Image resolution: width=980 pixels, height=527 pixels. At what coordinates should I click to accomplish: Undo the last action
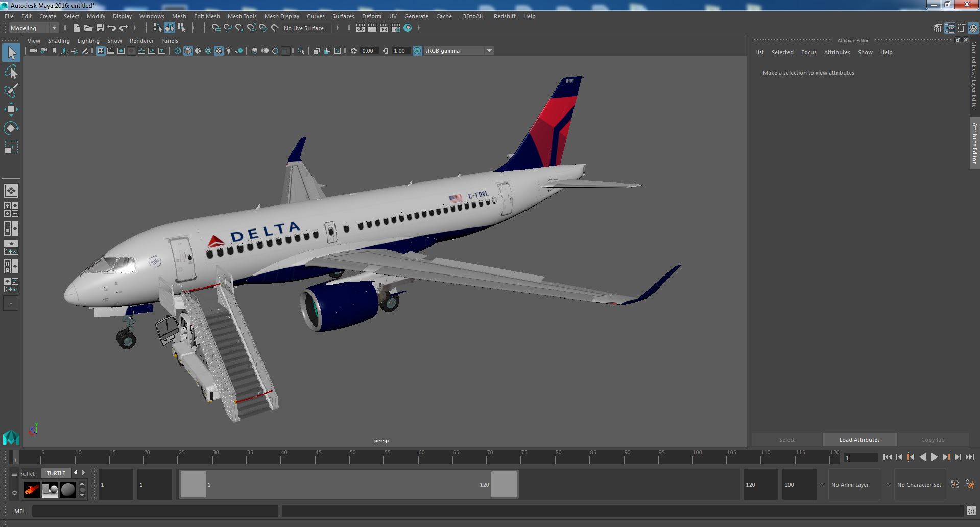pos(112,28)
